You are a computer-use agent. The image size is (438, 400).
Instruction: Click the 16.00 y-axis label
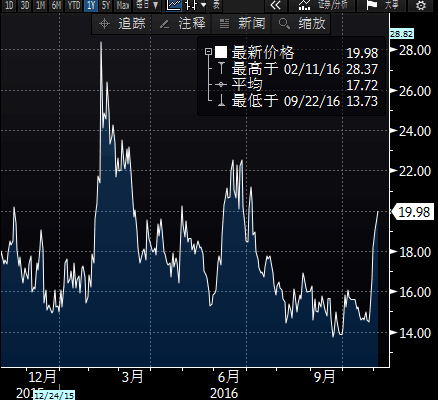415,292
